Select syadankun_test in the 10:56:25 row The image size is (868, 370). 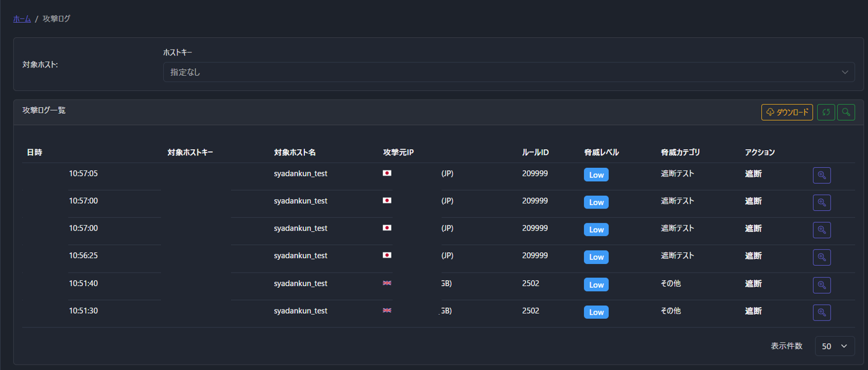[300, 256]
